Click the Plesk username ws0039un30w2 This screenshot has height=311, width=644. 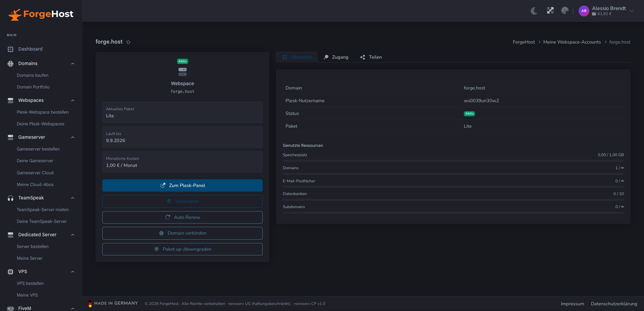pyautogui.click(x=481, y=101)
